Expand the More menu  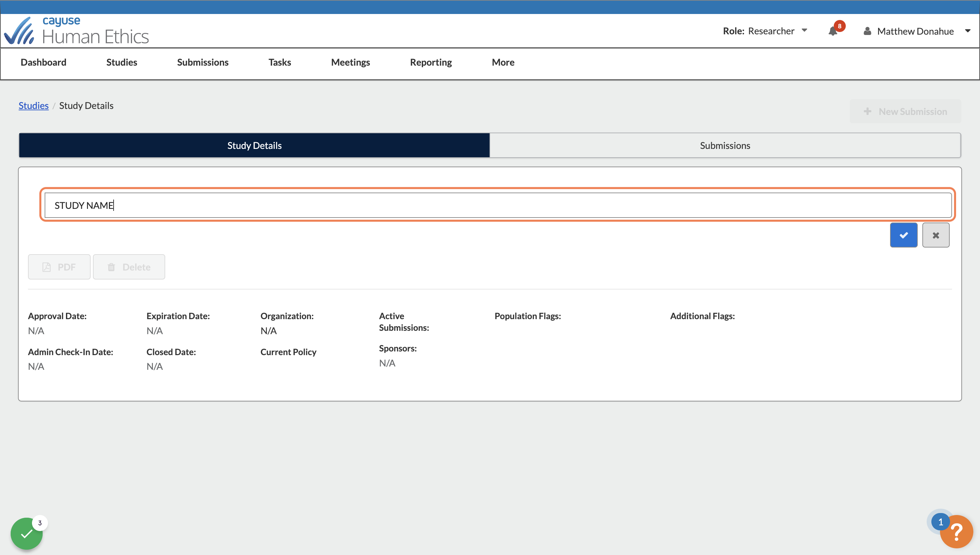point(503,62)
